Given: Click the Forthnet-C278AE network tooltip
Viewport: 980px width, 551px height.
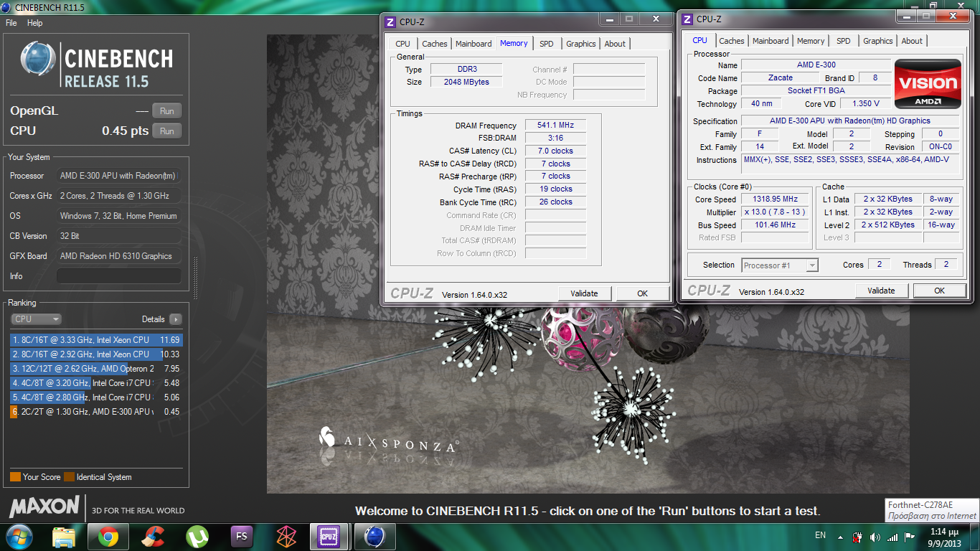Looking at the screenshot, I should coord(932,510).
